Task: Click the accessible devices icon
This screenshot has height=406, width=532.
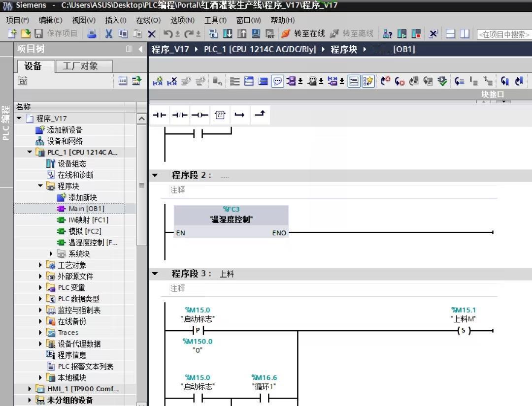Action: 388,34
